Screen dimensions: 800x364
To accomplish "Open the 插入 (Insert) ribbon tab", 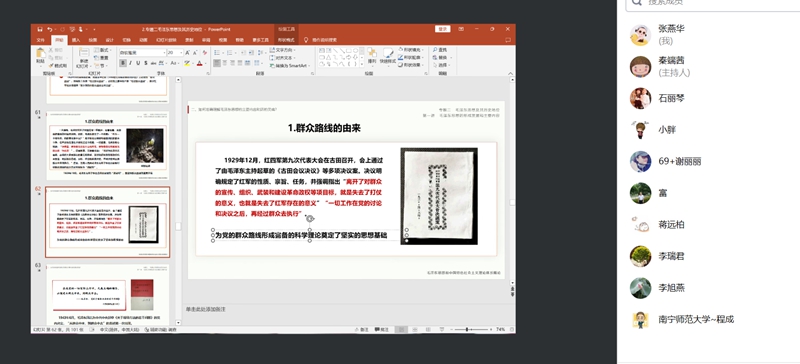I will point(76,40).
